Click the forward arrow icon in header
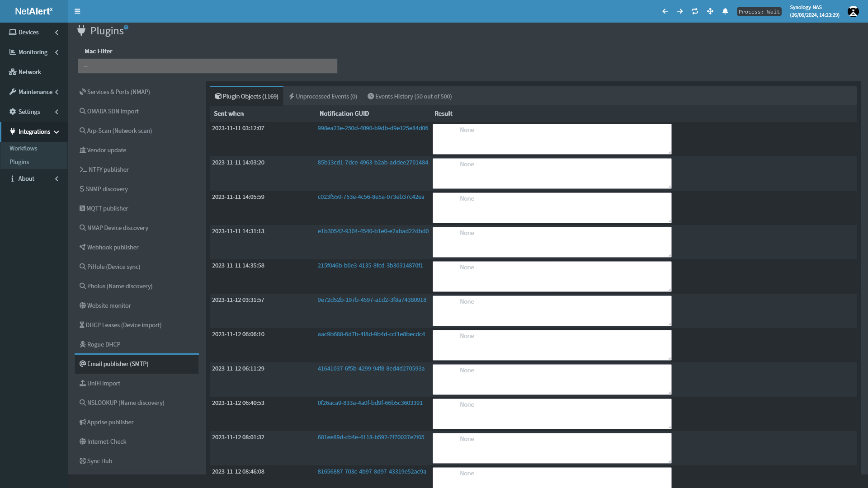 pos(680,11)
